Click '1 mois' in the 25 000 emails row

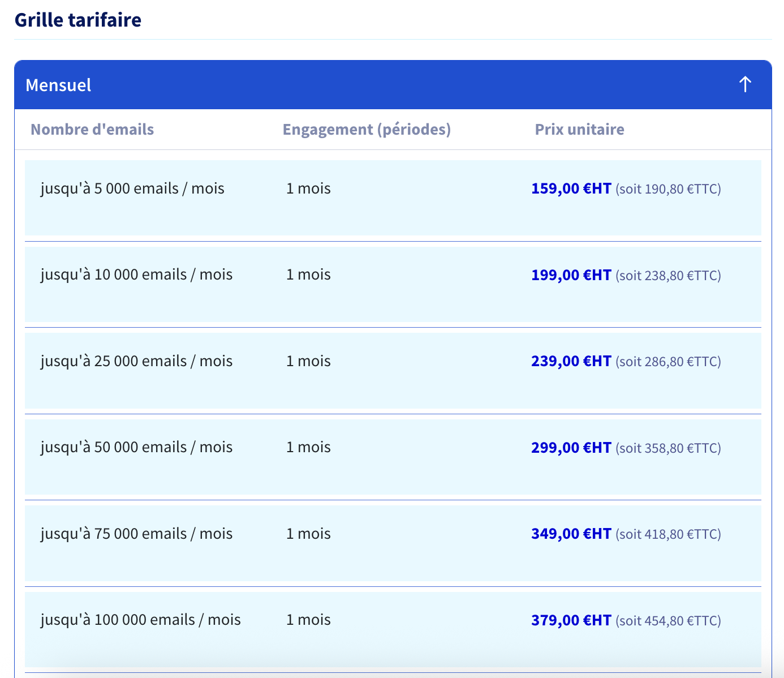pyautogui.click(x=308, y=361)
